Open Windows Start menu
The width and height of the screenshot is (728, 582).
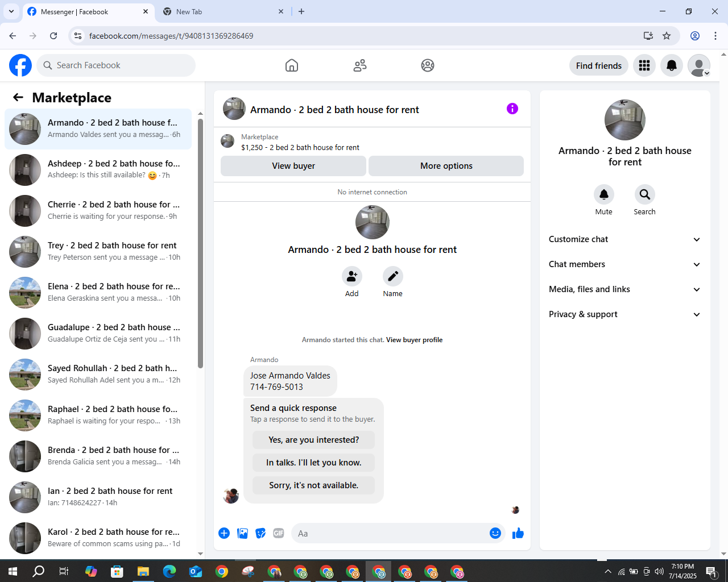[13, 571]
